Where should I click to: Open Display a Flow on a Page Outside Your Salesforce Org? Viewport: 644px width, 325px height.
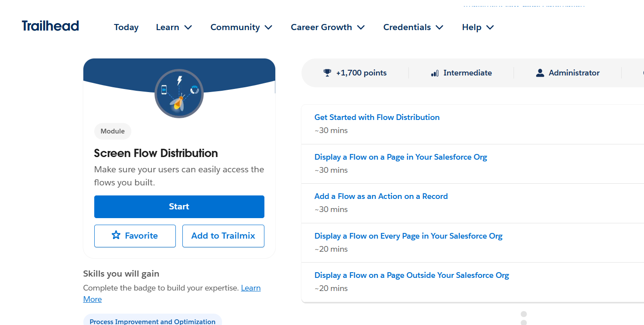[412, 275]
